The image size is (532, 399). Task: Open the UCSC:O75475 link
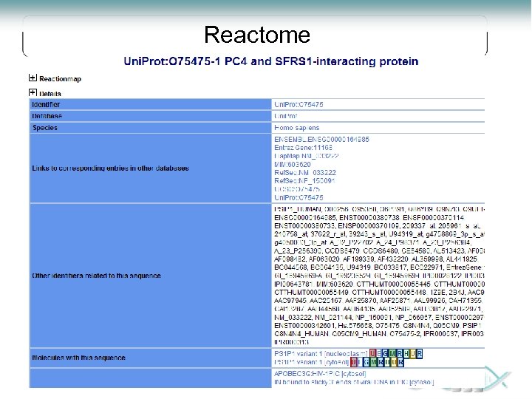coord(297,189)
